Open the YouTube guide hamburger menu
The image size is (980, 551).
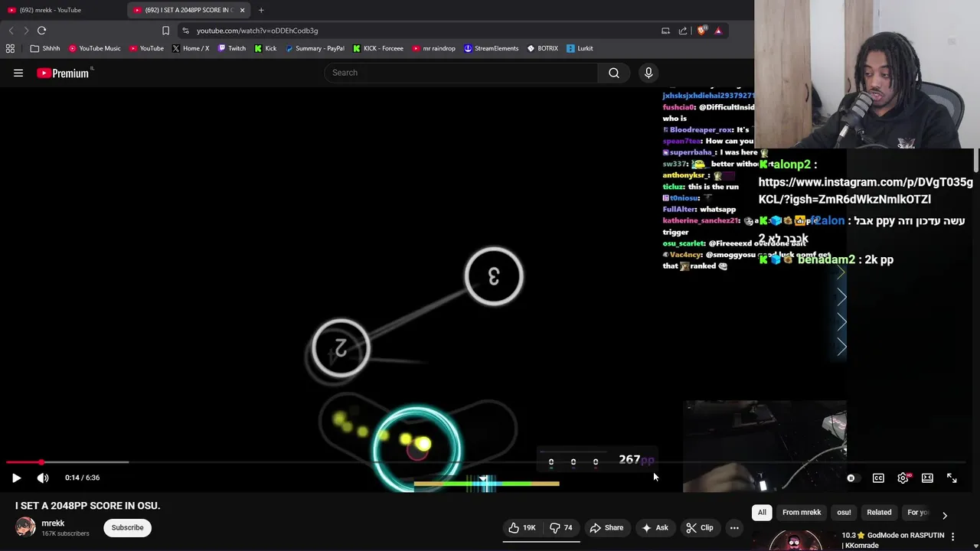[18, 73]
